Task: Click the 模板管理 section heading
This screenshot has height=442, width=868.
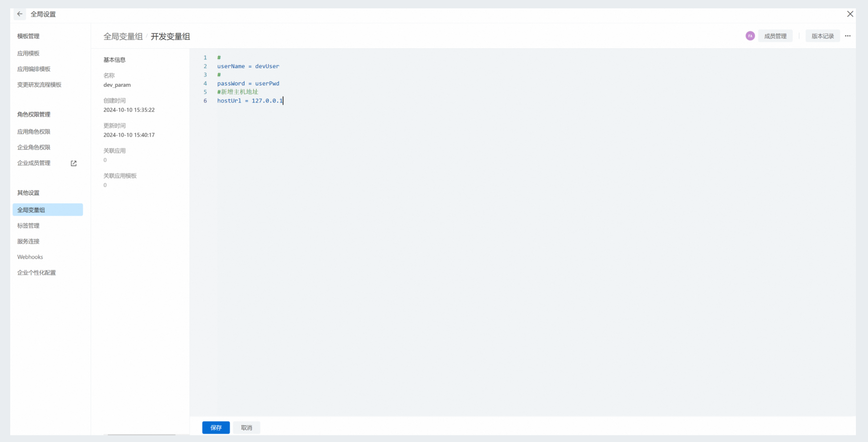Action: [28, 36]
